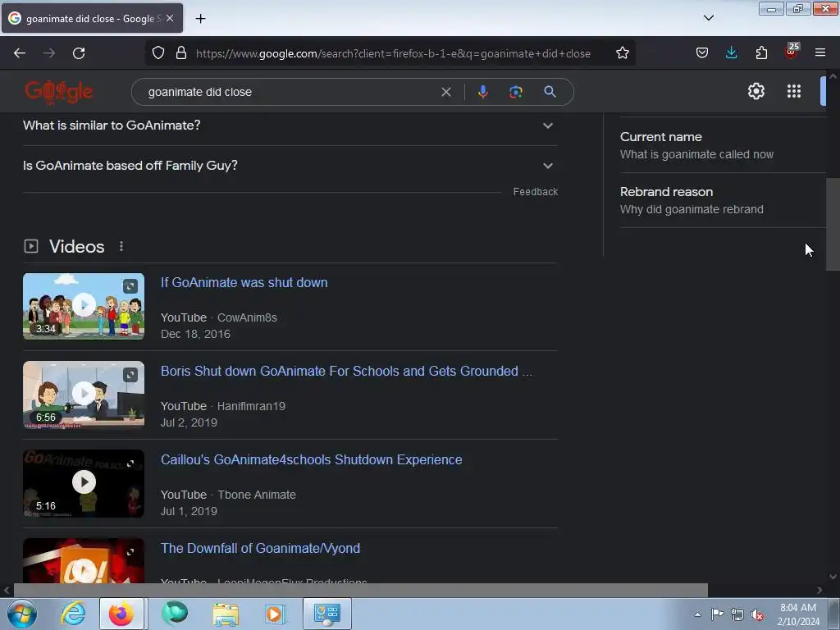The width and height of the screenshot is (840, 630).
Task: Open a new browser tab
Action: coord(200,19)
